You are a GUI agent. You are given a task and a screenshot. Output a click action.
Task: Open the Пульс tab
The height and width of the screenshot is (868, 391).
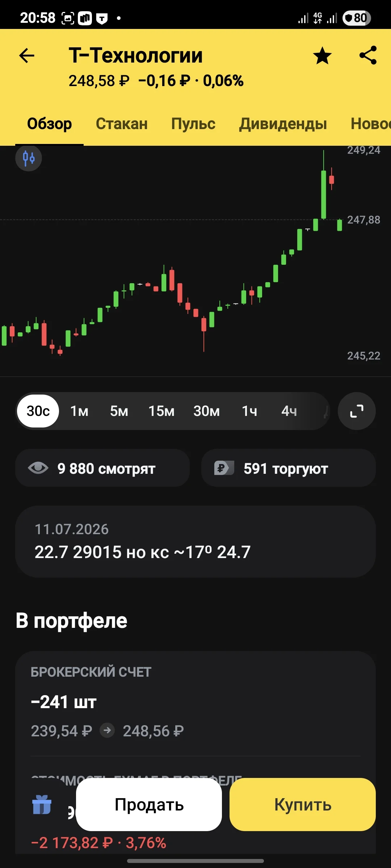click(x=193, y=124)
